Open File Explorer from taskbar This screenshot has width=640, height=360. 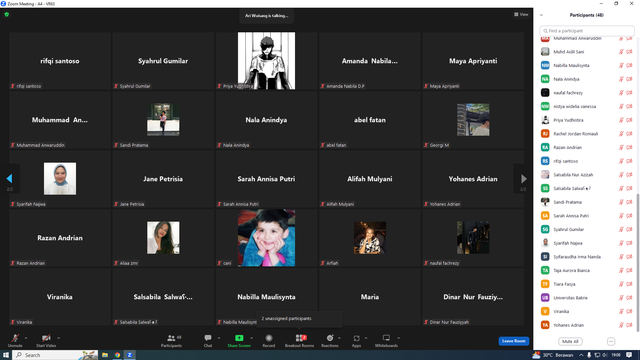(x=105, y=355)
